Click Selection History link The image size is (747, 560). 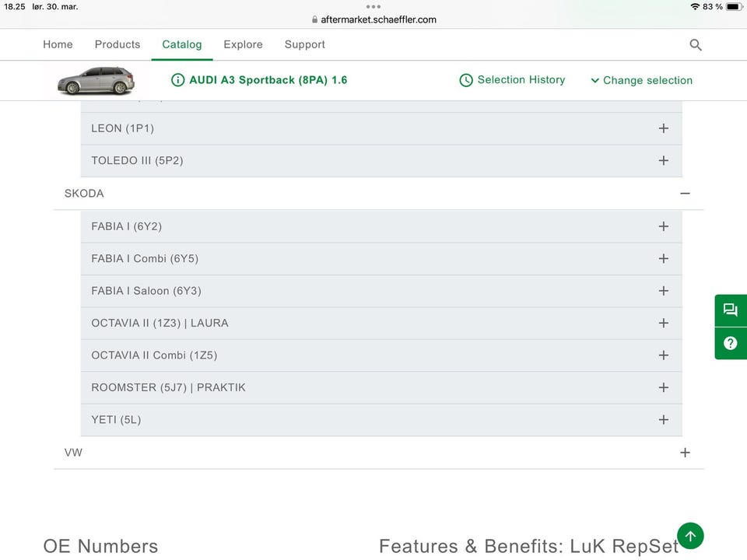[521, 79]
